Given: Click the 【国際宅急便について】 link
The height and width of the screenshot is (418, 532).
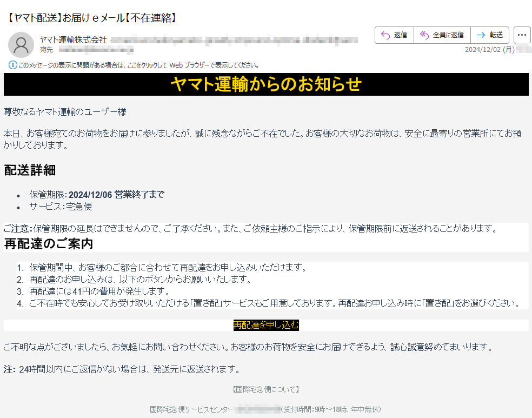Looking at the screenshot, I should (266, 389).
